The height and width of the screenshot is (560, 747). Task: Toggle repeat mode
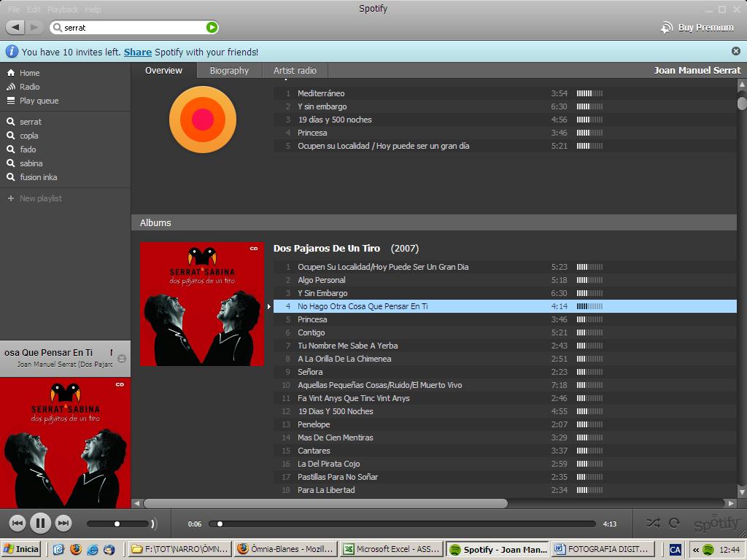click(674, 523)
